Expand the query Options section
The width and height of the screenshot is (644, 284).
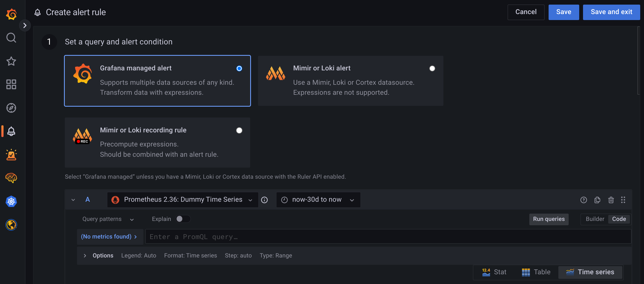(85, 256)
